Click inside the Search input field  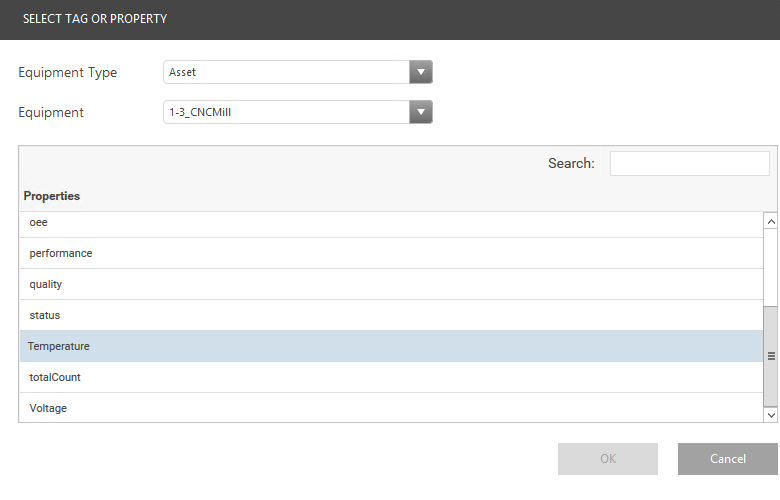(x=689, y=163)
